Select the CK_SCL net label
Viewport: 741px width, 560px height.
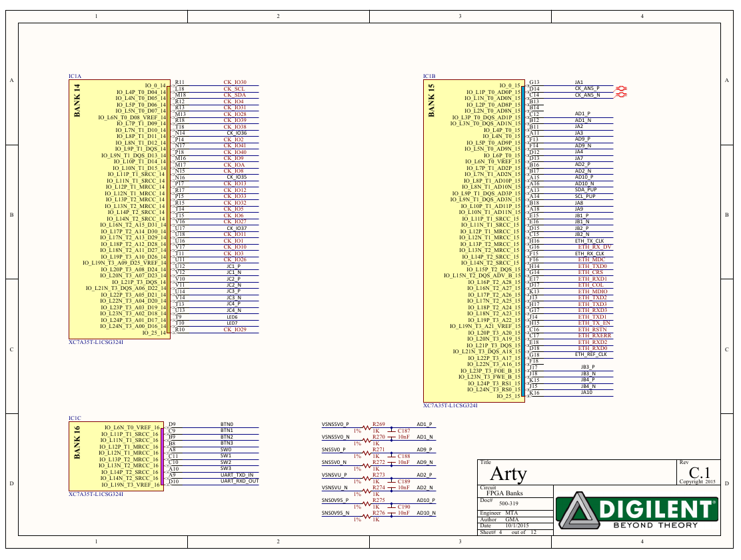point(234,89)
